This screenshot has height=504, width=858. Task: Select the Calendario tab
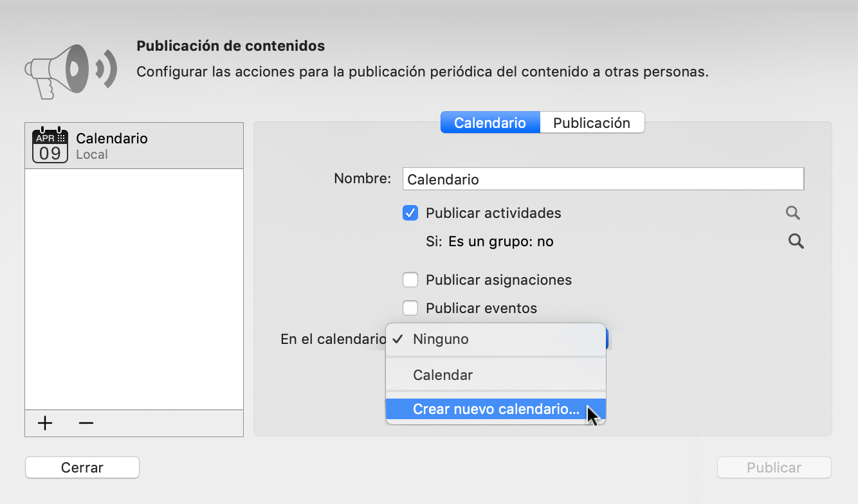click(490, 122)
